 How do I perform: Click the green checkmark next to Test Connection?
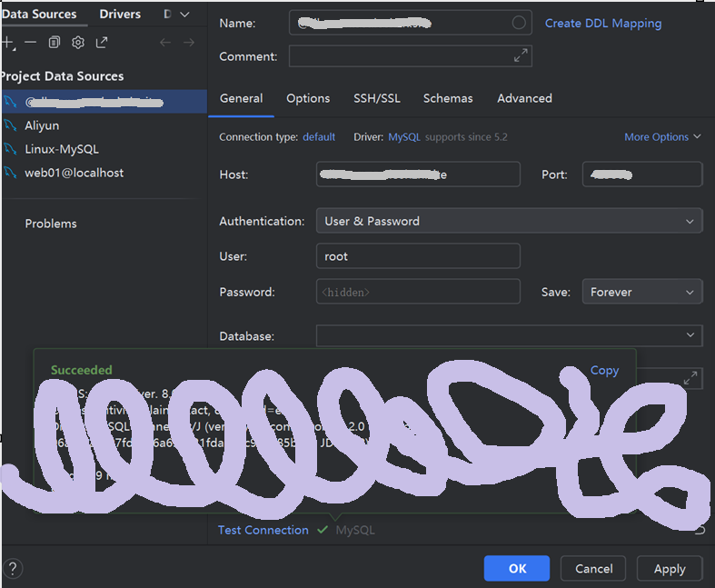tap(323, 530)
